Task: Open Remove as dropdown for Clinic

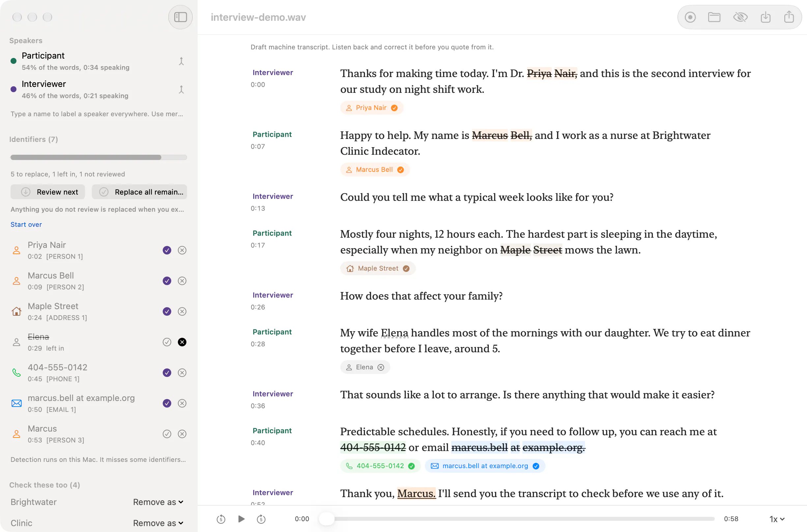Action: [x=158, y=523]
